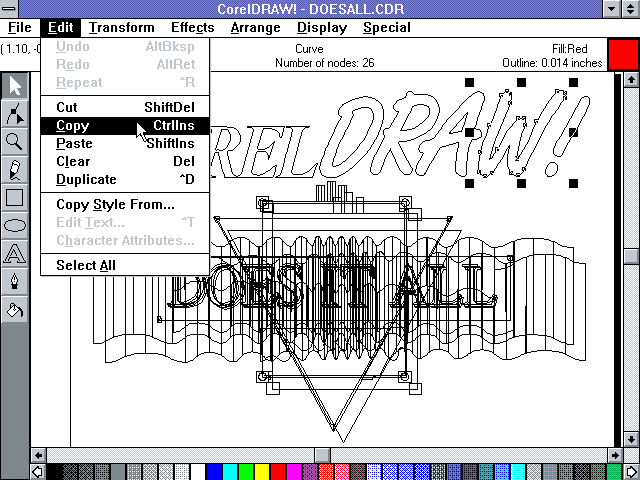
Task: Click the horizontal scrollbar left arrow
Action: [x=38, y=455]
